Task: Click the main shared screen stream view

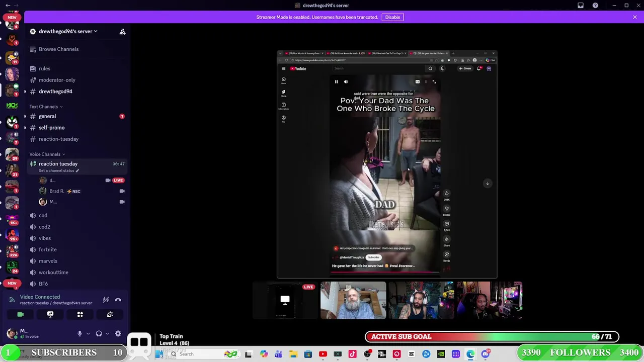Action: (x=387, y=164)
